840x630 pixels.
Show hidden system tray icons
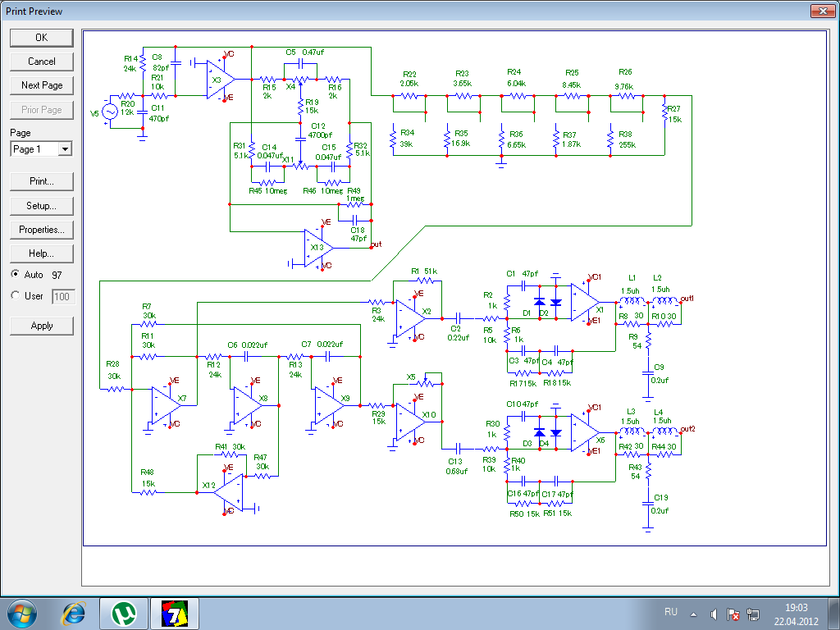[694, 614]
